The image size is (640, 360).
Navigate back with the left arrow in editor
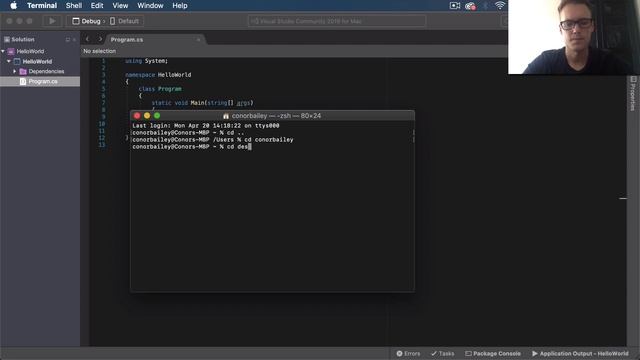87,39
